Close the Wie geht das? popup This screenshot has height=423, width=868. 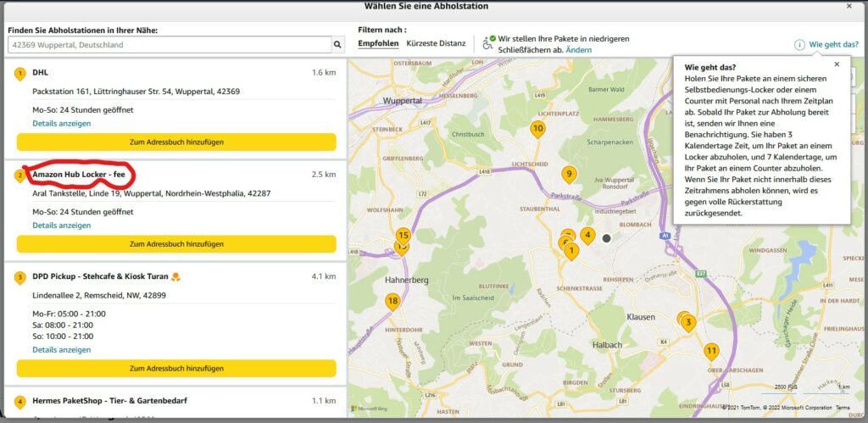pos(837,64)
